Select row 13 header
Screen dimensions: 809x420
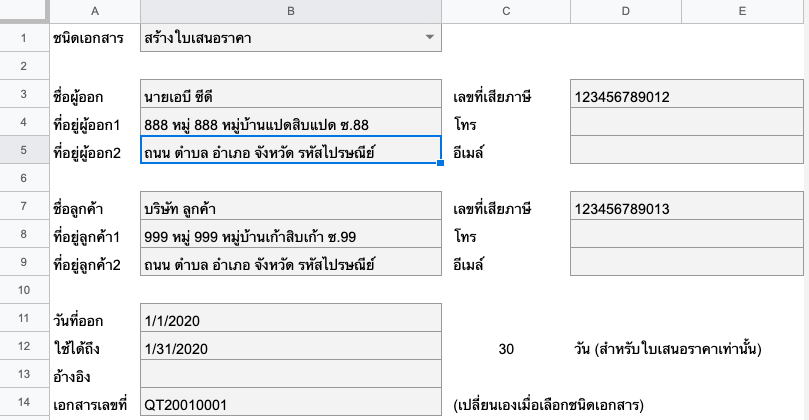tap(24, 374)
